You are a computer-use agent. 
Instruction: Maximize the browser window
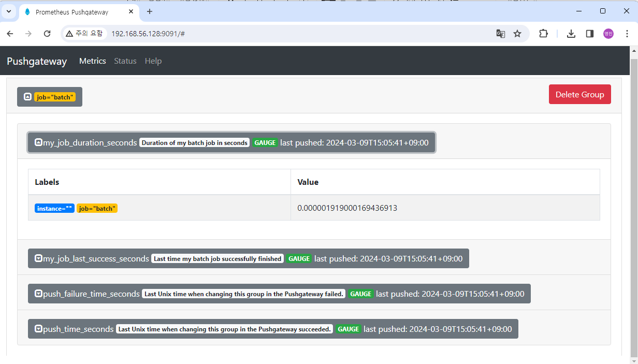coord(602,11)
